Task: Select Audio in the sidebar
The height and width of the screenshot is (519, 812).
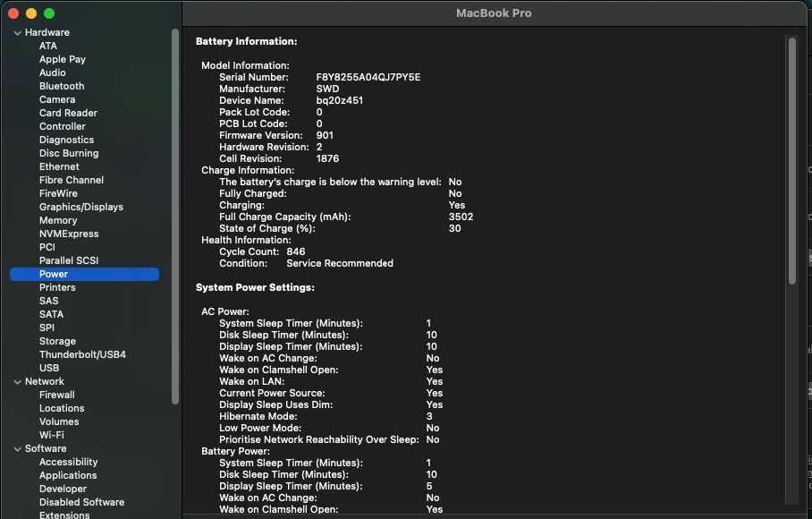Action: [52, 72]
